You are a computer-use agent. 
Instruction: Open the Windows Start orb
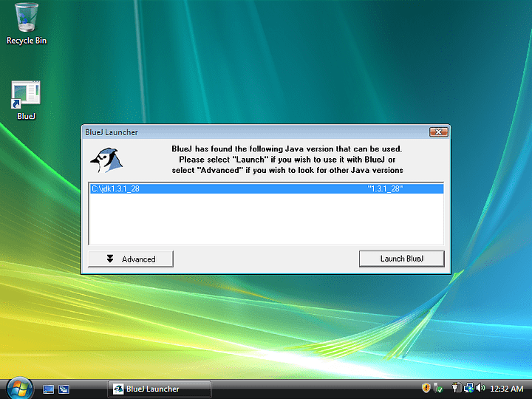tap(19, 389)
